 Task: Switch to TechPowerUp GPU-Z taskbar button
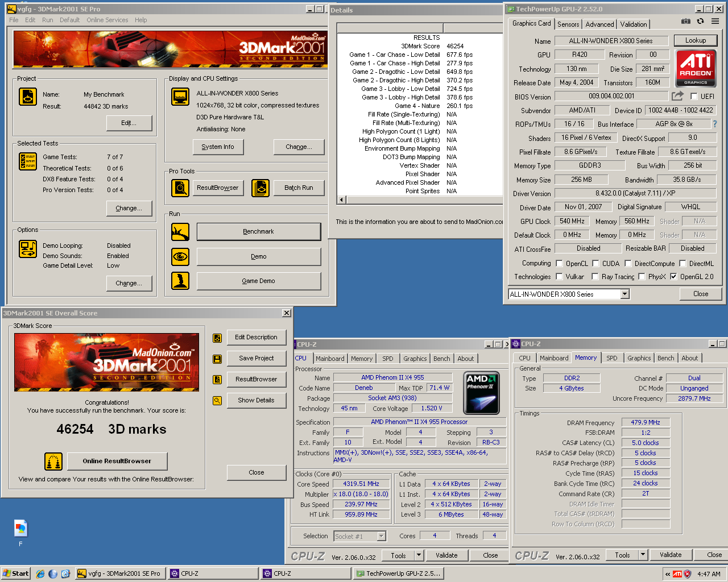coord(399,574)
